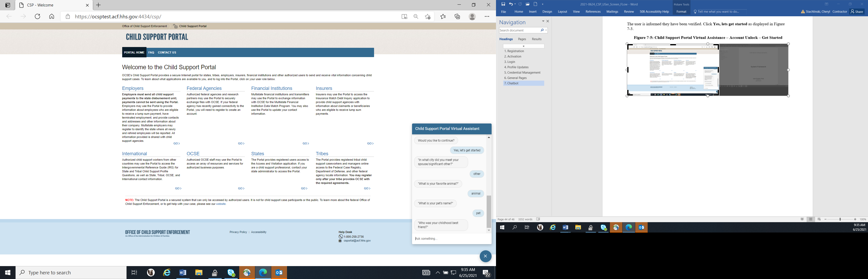Open the browser Collections icon
Image resolution: width=868 pixels, height=279 pixels.
(457, 17)
